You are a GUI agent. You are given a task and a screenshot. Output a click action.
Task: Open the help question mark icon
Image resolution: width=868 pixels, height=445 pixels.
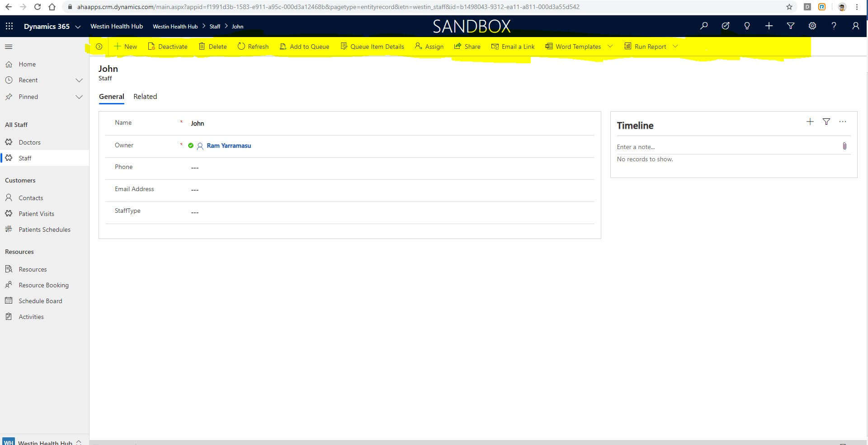(834, 26)
